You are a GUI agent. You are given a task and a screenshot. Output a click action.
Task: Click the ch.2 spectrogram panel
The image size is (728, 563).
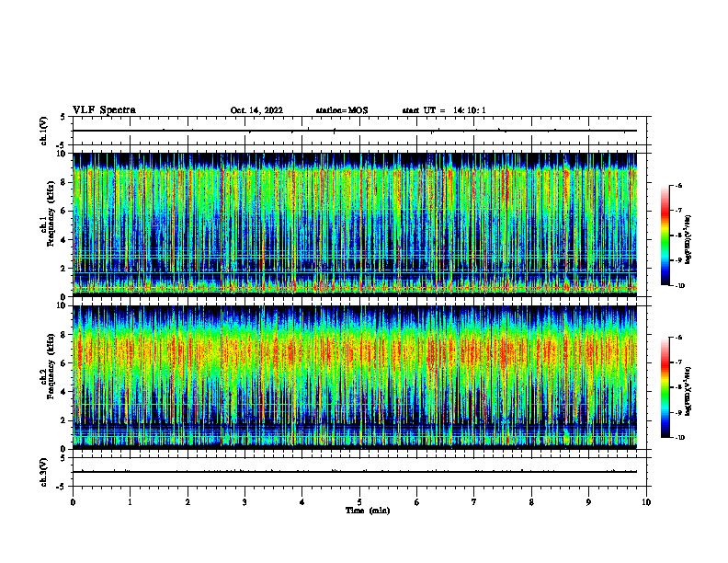(x=355, y=377)
